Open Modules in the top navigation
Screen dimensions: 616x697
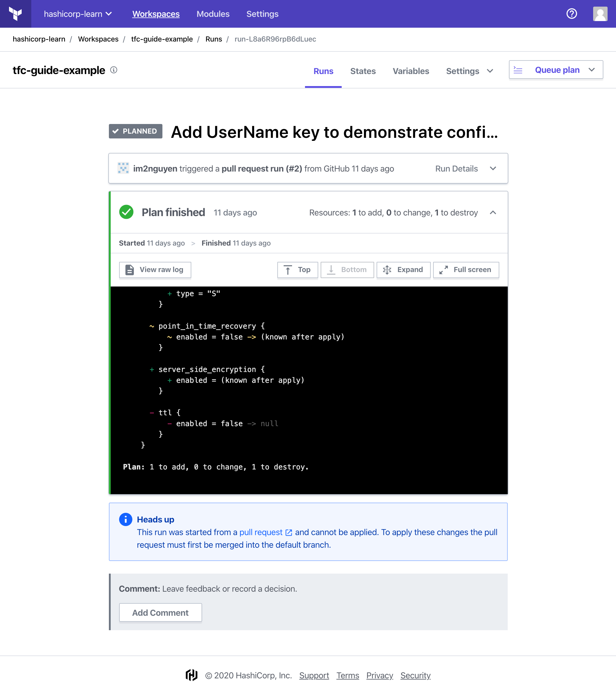(x=213, y=14)
